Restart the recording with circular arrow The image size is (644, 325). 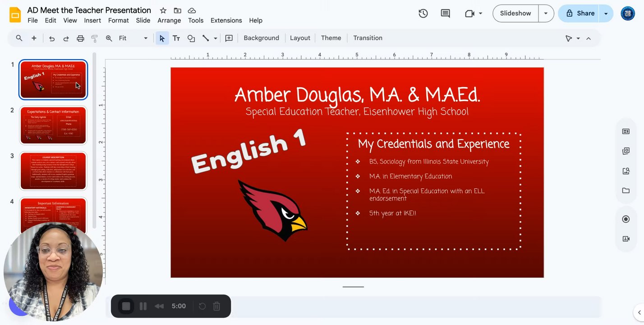tap(202, 306)
